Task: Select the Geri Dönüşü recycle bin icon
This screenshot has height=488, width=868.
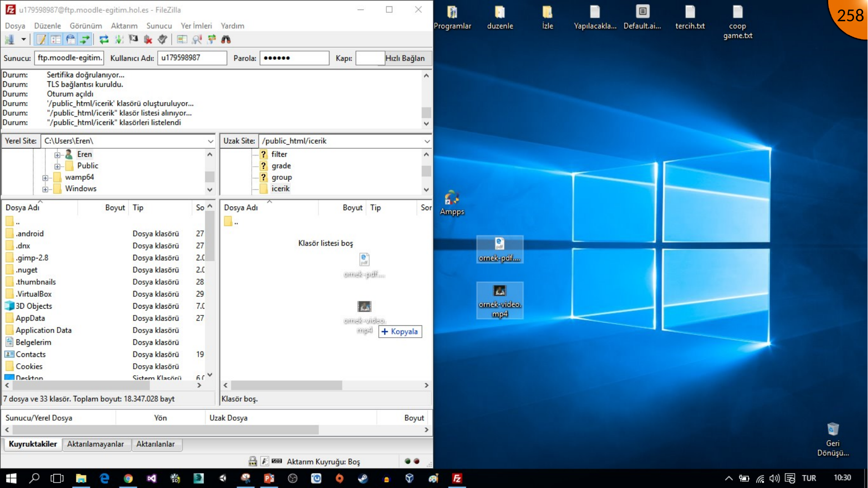Action: 833,439
